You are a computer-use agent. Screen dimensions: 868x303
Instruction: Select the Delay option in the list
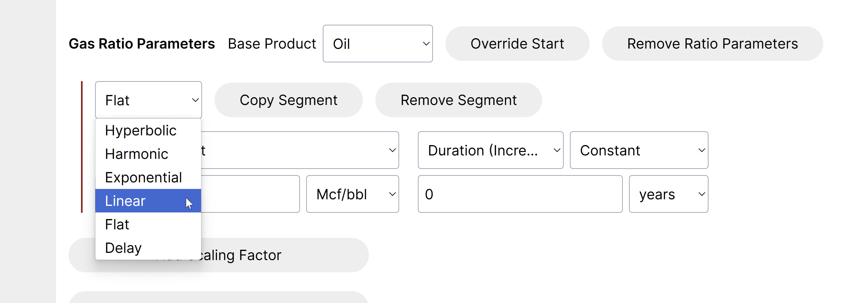(123, 248)
